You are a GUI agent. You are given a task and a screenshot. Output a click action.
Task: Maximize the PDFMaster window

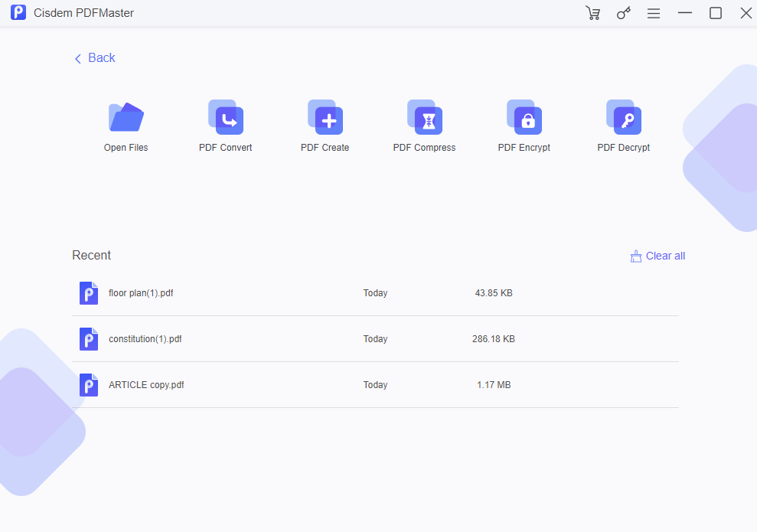pyautogui.click(x=716, y=13)
